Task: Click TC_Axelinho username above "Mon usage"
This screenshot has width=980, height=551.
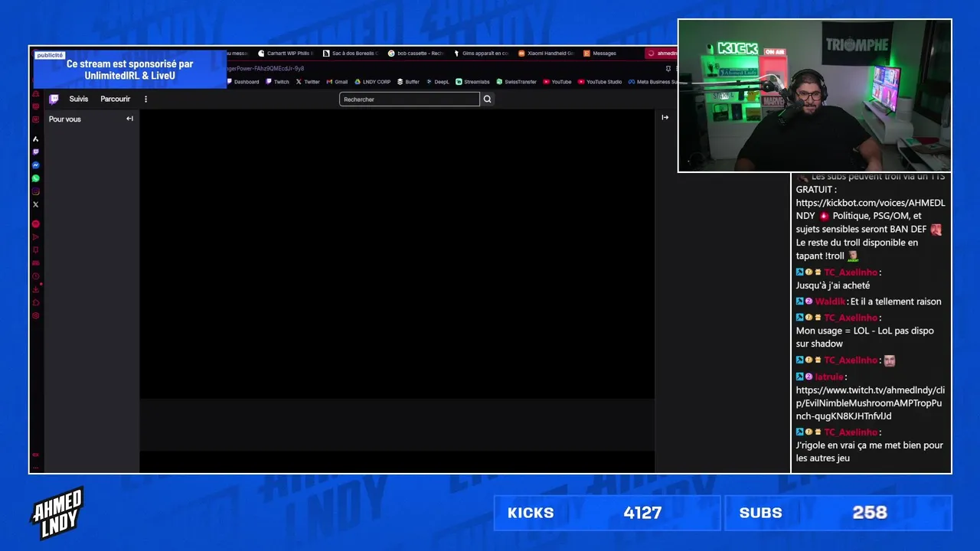Action: tap(851, 318)
